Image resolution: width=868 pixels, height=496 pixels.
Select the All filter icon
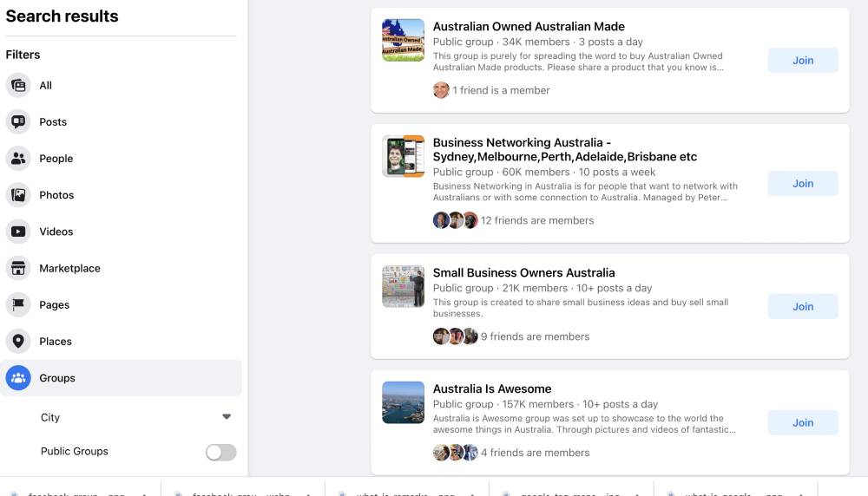point(18,85)
